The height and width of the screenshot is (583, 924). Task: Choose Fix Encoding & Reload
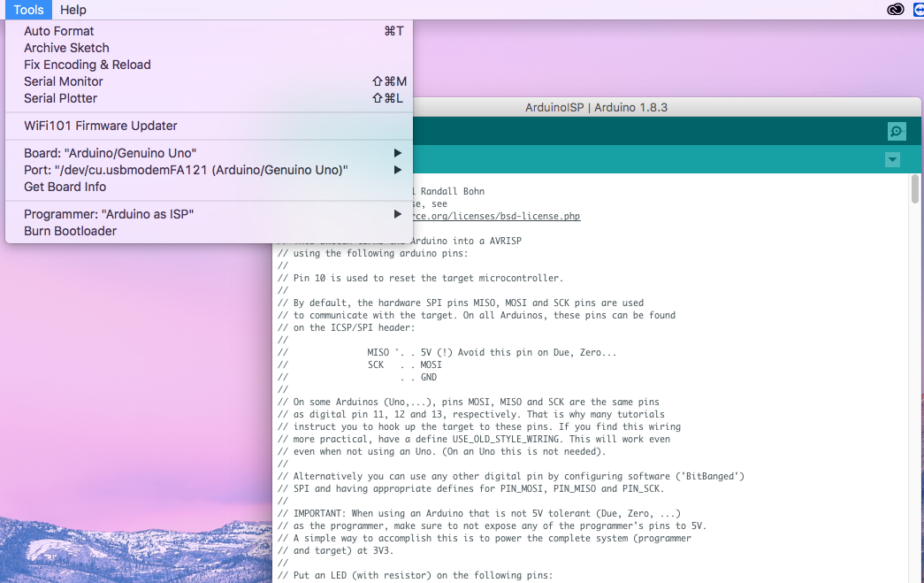tap(209, 65)
